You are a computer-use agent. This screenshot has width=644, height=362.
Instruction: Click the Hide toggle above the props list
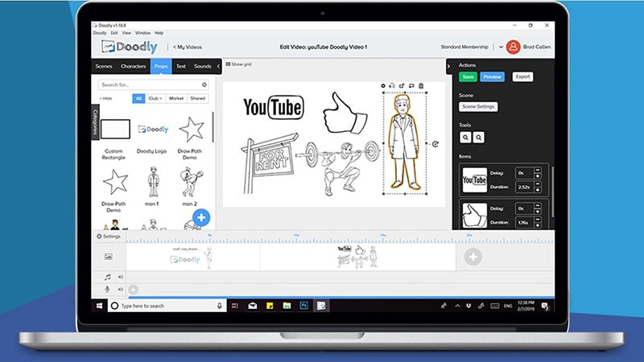tap(105, 98)
